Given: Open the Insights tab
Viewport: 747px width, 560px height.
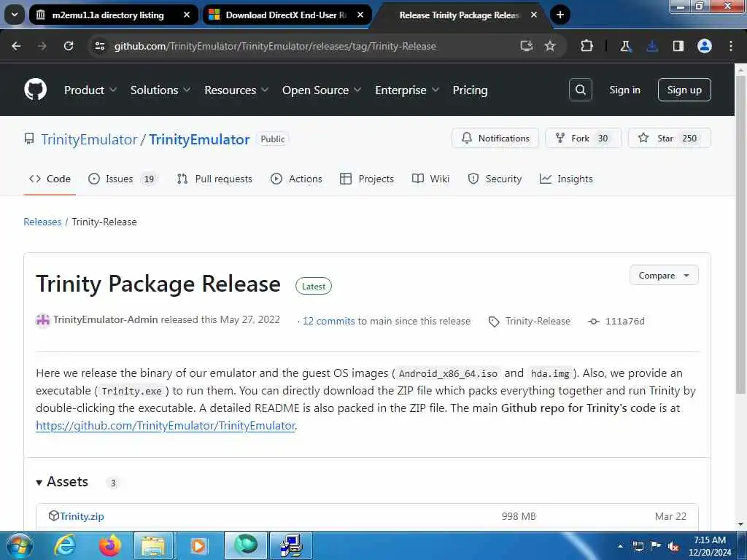Looking at the screenshot, I should [x=566, y=179].
